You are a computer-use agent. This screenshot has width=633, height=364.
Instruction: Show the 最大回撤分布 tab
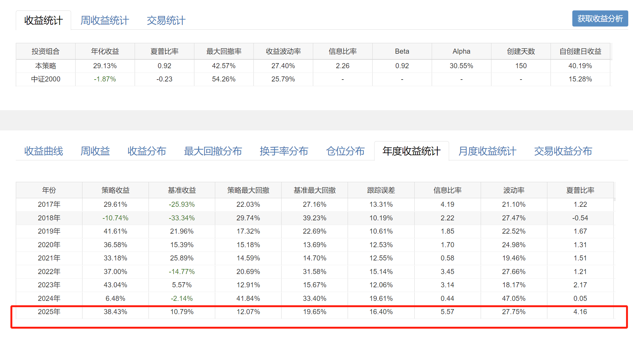pos(213,151)
